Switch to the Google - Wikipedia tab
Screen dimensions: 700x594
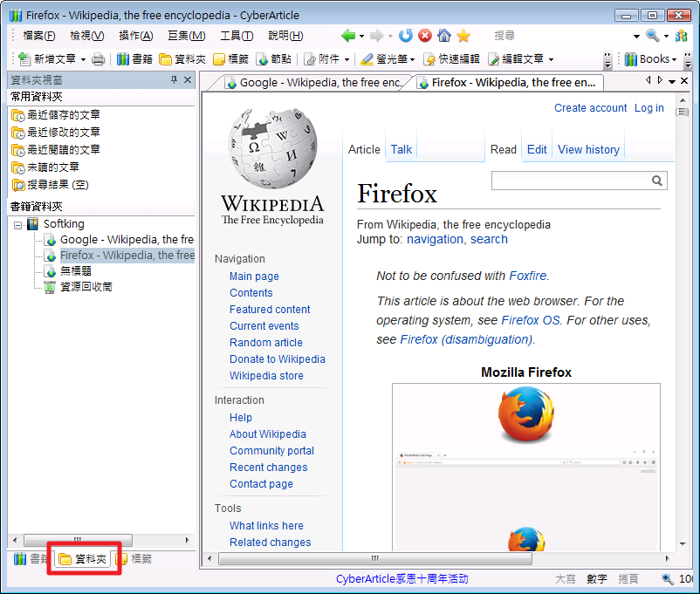pos(313,83)
